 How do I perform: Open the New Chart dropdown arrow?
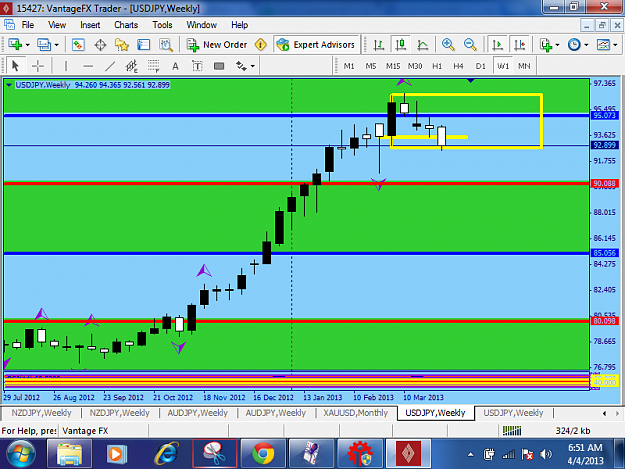(28, 45)
